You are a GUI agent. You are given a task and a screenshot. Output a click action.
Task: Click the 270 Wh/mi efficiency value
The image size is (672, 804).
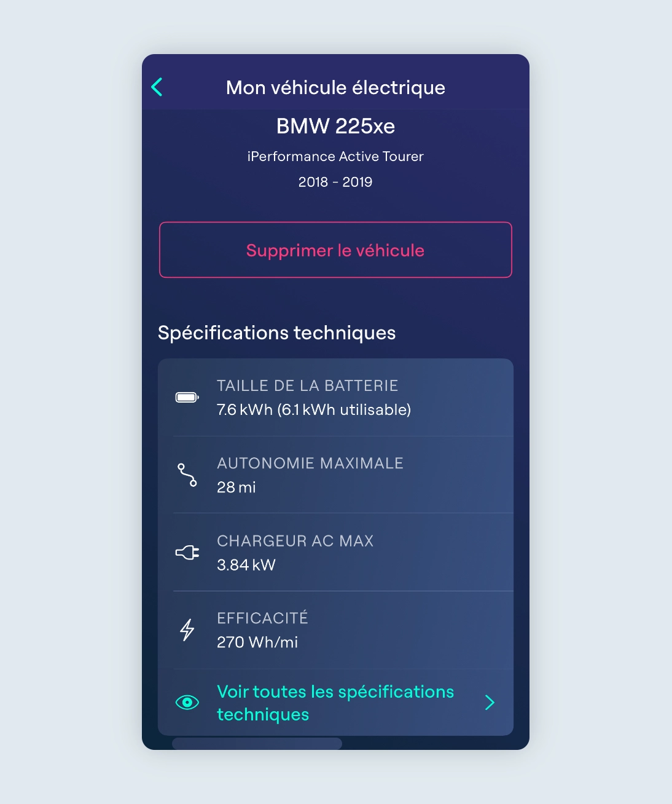tap(257, 642)
